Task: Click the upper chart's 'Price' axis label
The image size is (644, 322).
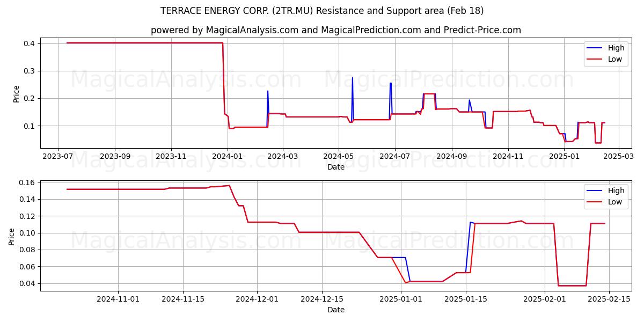Action: click(x=16, y=93)
